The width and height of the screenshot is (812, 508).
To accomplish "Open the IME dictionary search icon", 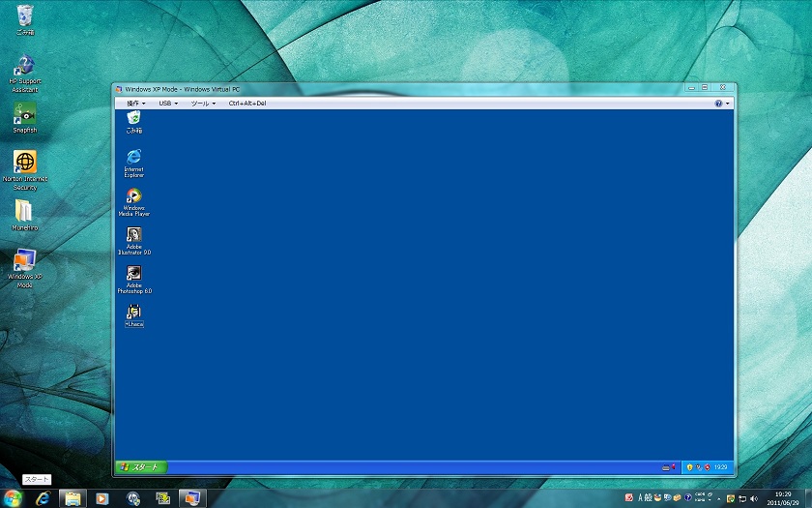I will (x=668, y=497).
